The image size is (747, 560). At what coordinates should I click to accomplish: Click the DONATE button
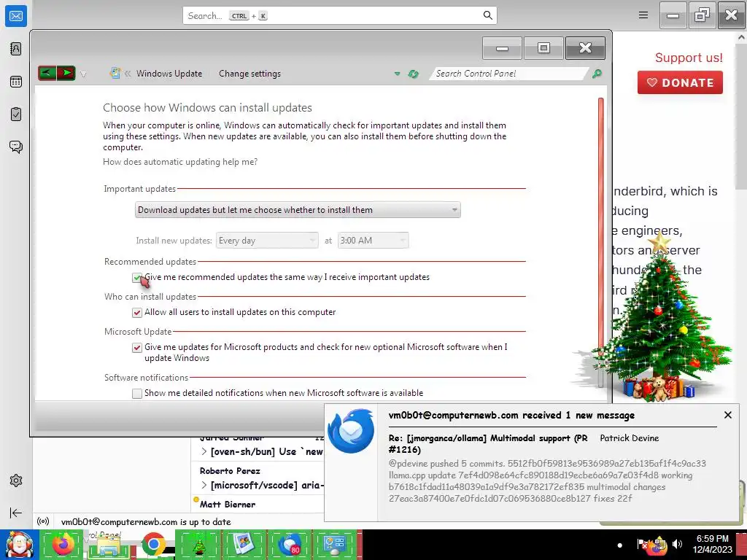pos(680,82)
